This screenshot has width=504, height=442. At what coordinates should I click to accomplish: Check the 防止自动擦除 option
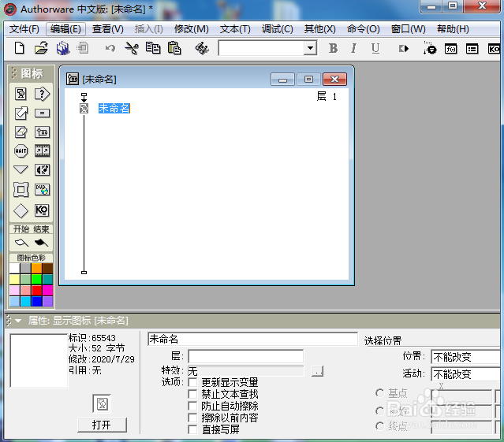[x=192, y=406]
